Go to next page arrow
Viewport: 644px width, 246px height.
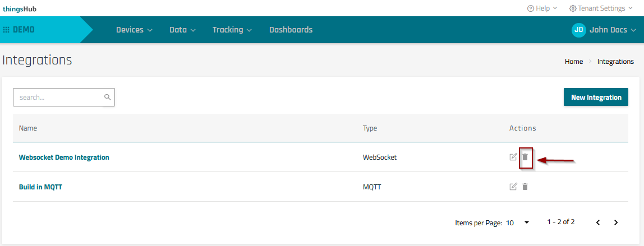616,222
